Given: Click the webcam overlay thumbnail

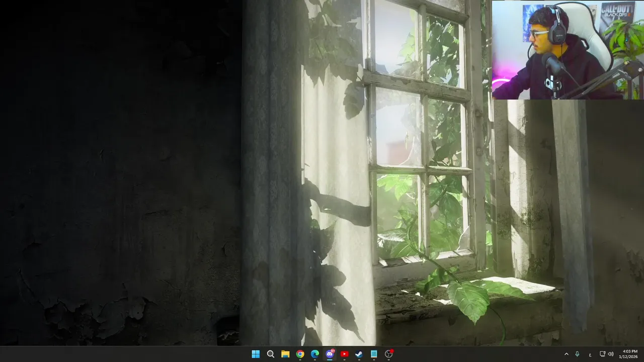Looking at the screenshot, I should click(x=568, y=50).
